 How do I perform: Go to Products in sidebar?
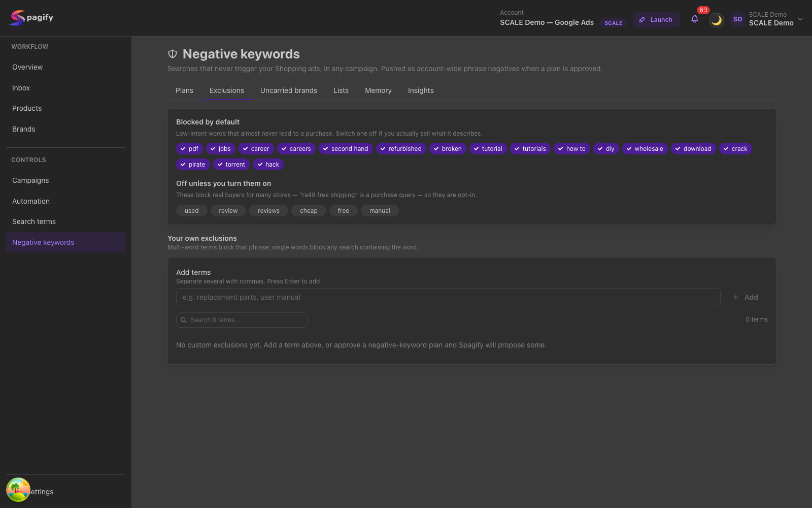point(65,108)
